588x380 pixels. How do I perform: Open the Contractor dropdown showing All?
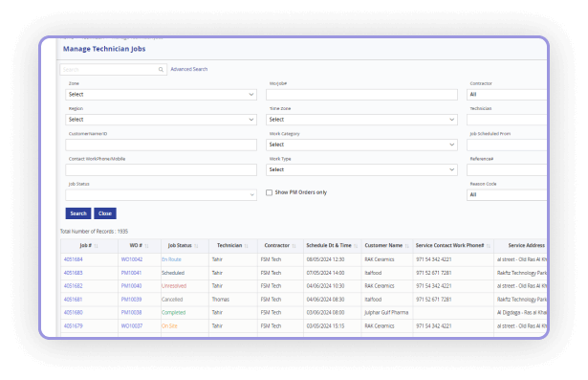[x=507, y=94]
